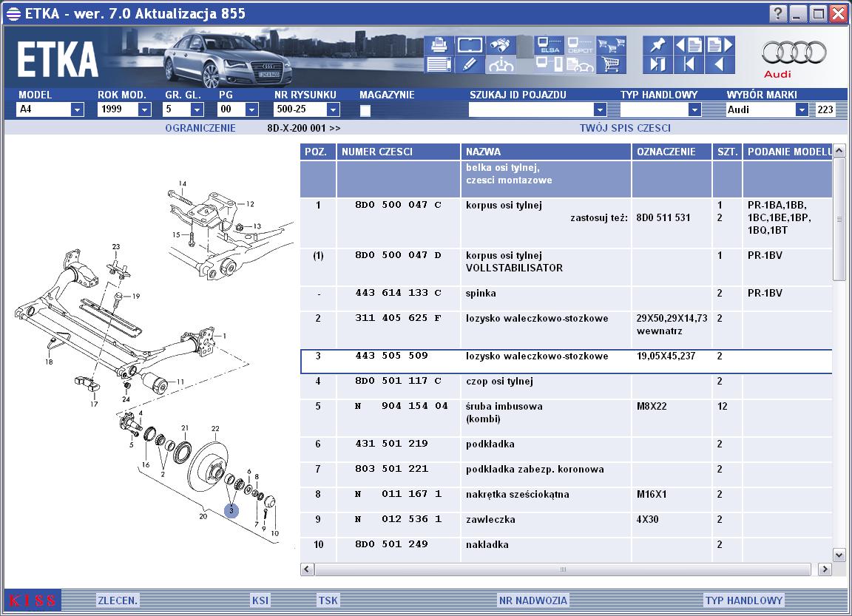The height and width of the screenshot is (616, 852).
Task: Click ZLECEN. in the bottom bar
Action: coord(118,600)
